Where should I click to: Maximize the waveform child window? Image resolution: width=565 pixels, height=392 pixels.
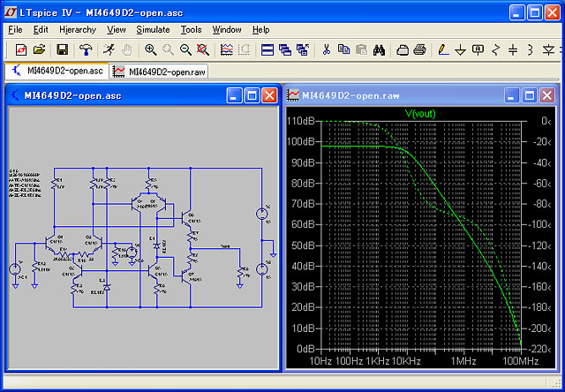(530, 96)
